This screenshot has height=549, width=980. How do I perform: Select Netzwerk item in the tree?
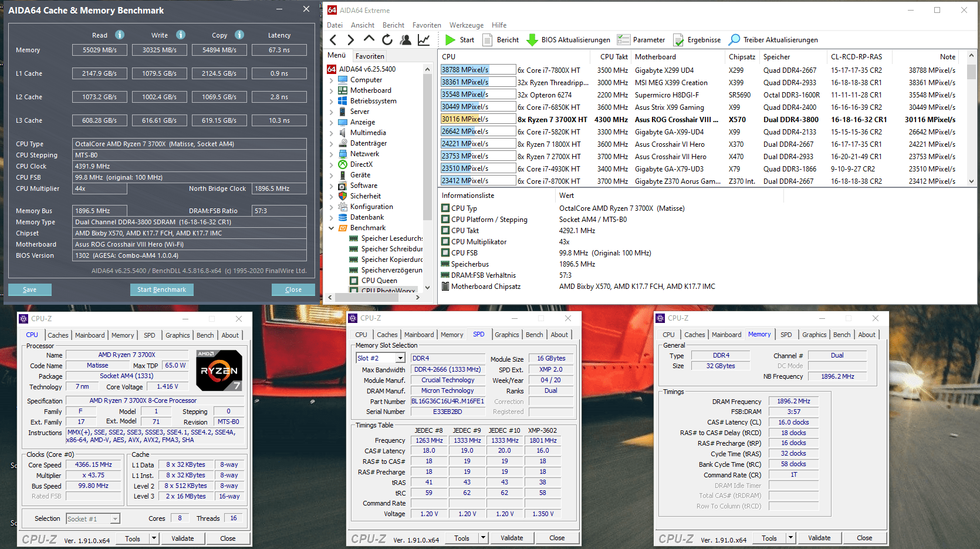click(x=364, y=154)
